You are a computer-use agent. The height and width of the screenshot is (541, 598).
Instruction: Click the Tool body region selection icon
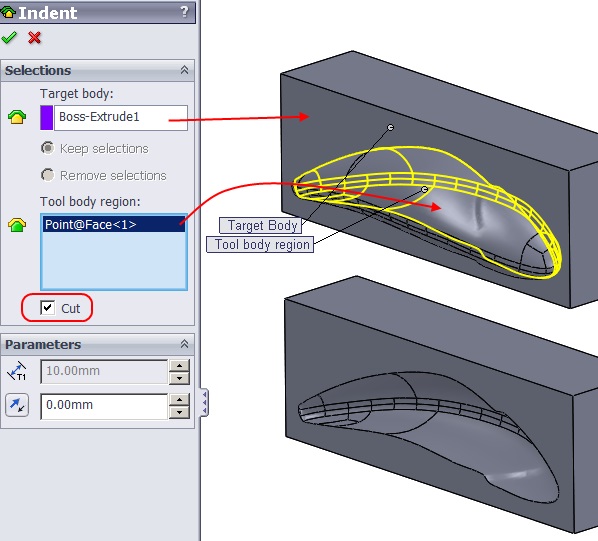tap(17, 225)
